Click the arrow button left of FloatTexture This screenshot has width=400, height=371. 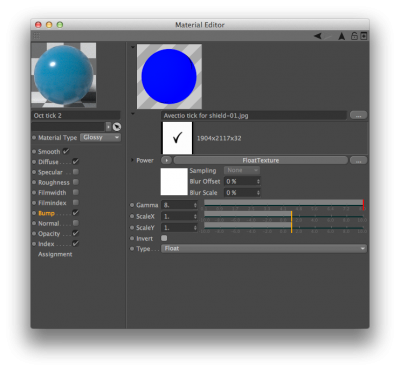pyautogui.click(x=166, y=160)
